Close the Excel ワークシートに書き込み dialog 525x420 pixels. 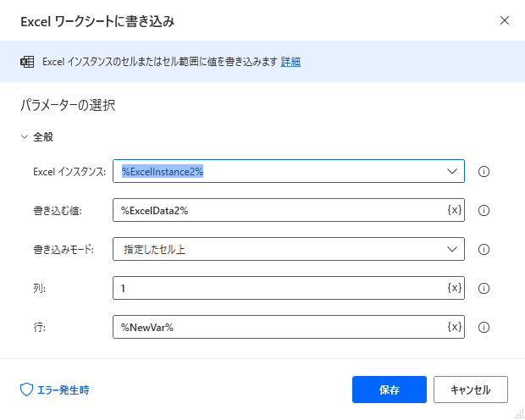point(504,21)
